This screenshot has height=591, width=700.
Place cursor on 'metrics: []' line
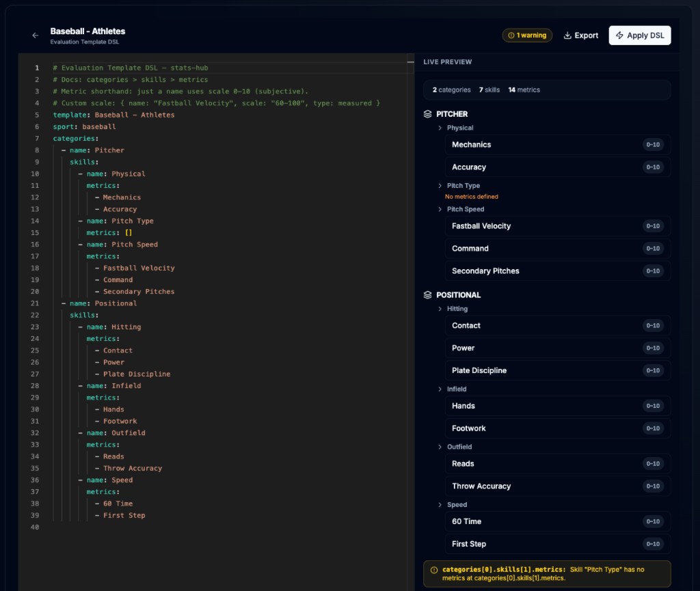(x=109, y=233)
